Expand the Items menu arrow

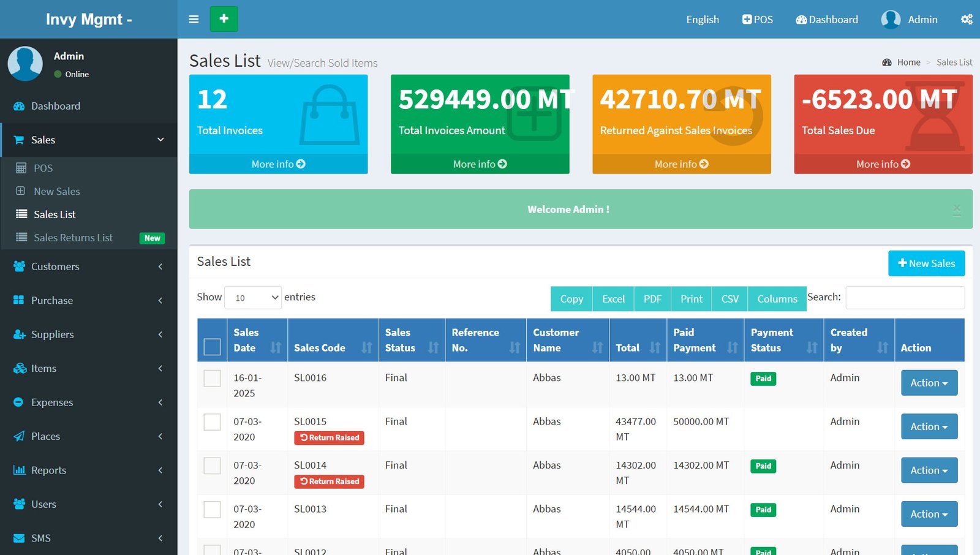[160, 368]
